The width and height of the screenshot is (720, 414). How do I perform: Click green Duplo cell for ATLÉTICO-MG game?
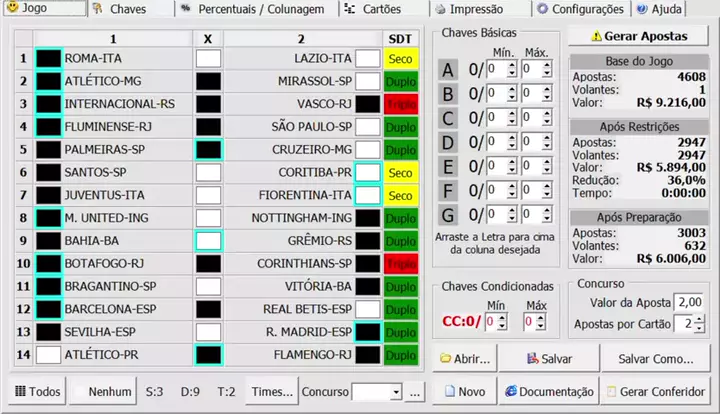pyautogui.click(x=400, y=81)
